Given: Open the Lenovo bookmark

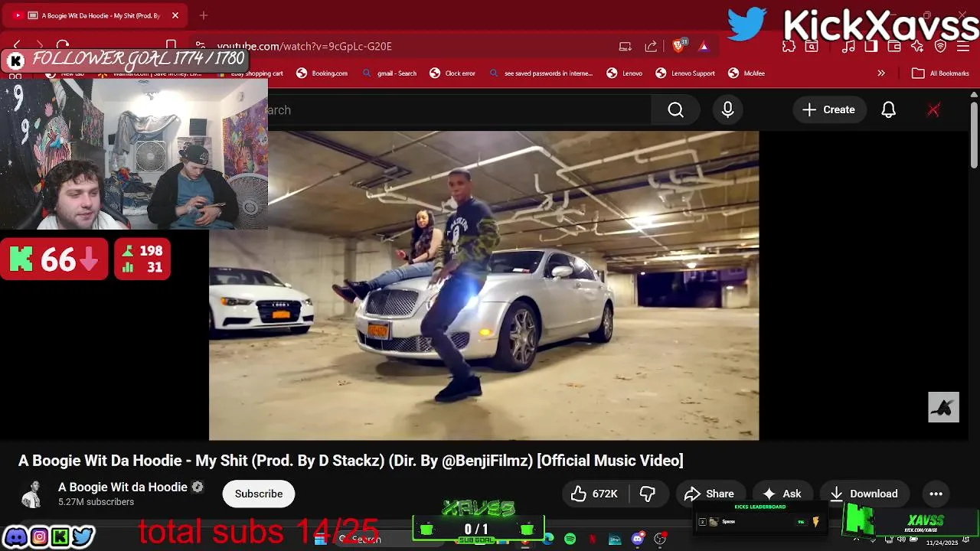Looking at the screenshot, I should coord(625,73).
